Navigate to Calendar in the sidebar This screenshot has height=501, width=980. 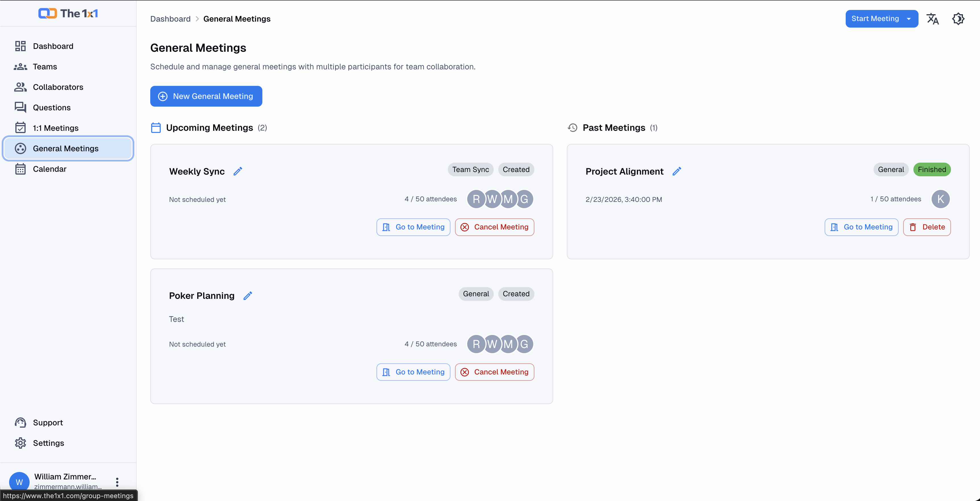[50, 169]
